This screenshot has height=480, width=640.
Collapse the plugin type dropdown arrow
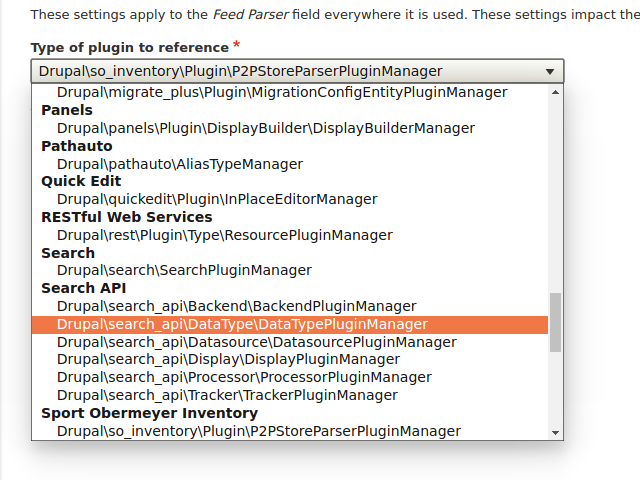pos(550,72)
